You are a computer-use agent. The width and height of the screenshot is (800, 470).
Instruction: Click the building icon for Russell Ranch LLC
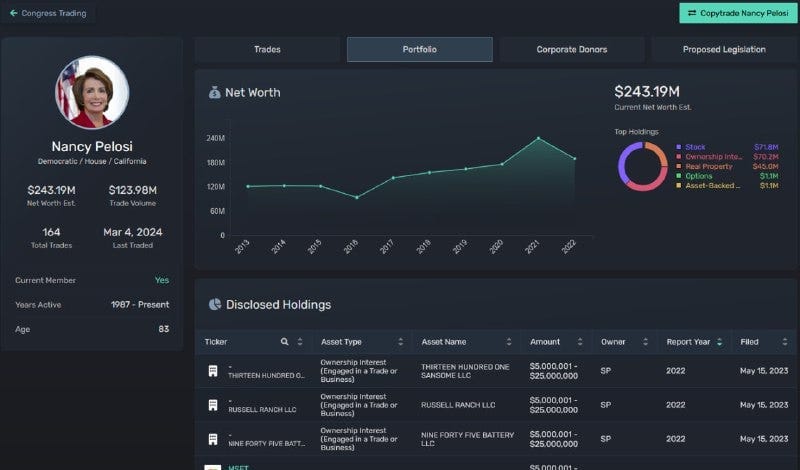(213, 405)
